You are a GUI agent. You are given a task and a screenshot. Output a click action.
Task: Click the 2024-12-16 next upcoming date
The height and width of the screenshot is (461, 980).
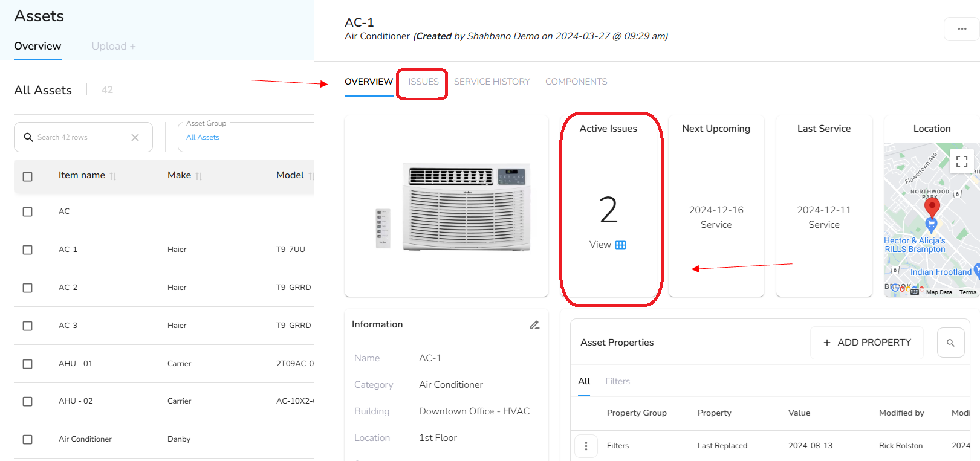(x=716, y=210)
